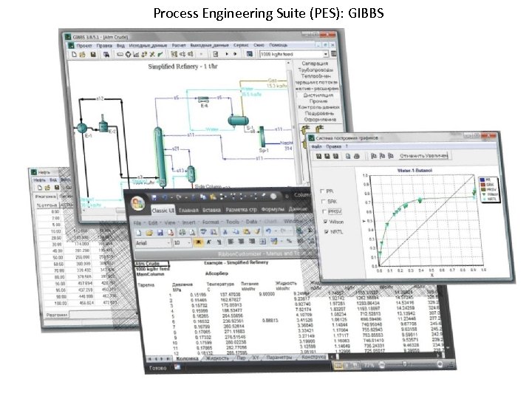Select Classic UI ribbon tab in Excel

(163, 211)
